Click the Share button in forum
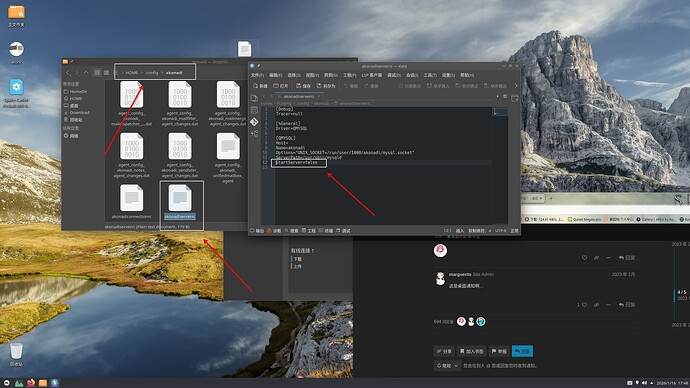Viewport: 690px width, 388px height. pyautogui.click(x=444, y=351)
